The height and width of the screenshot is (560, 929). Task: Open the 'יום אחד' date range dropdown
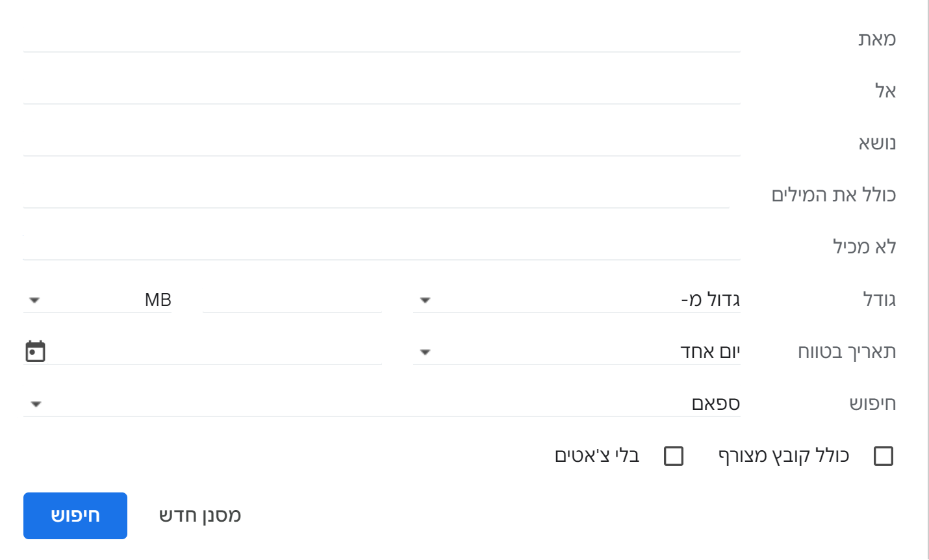tap(576, 352)
